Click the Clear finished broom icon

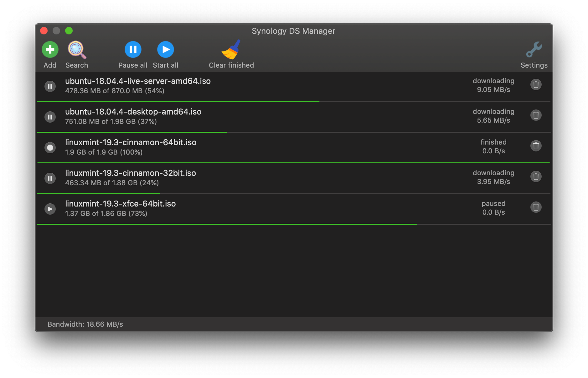[231, 49]
